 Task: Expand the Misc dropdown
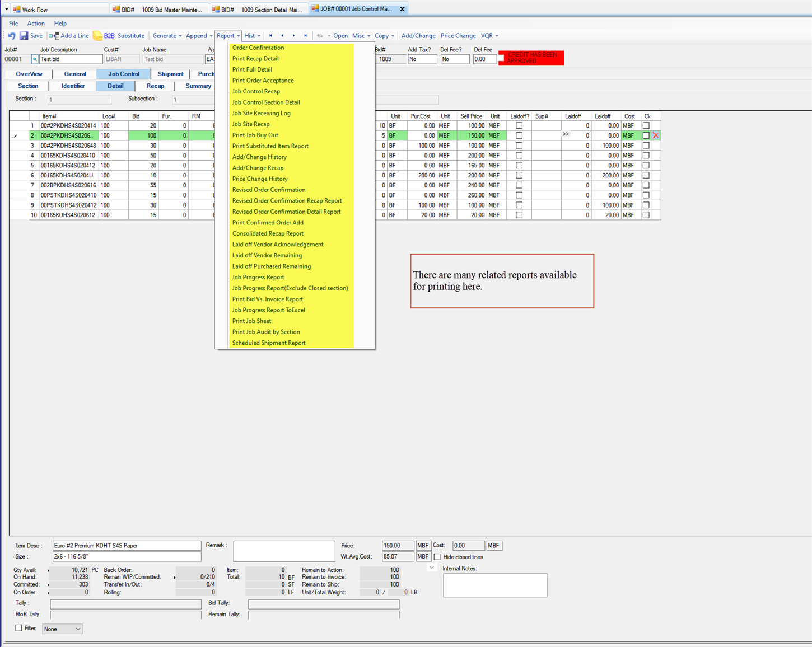[360, 35]
